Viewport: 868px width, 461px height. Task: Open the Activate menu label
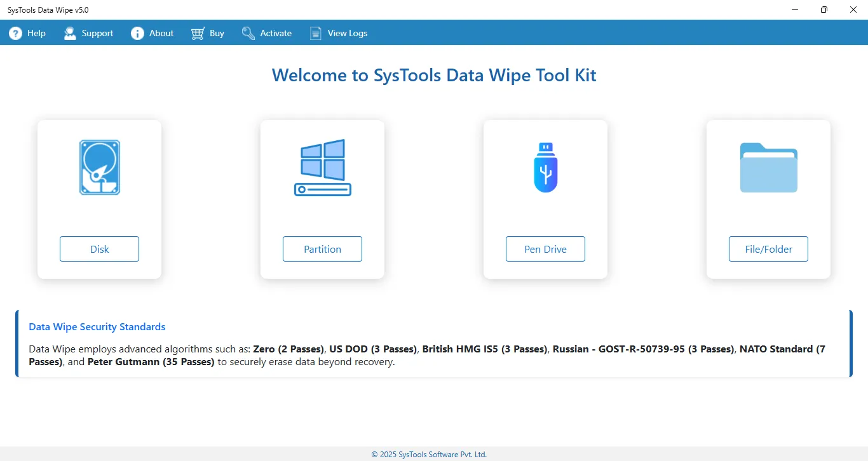[x=276, y=33]
